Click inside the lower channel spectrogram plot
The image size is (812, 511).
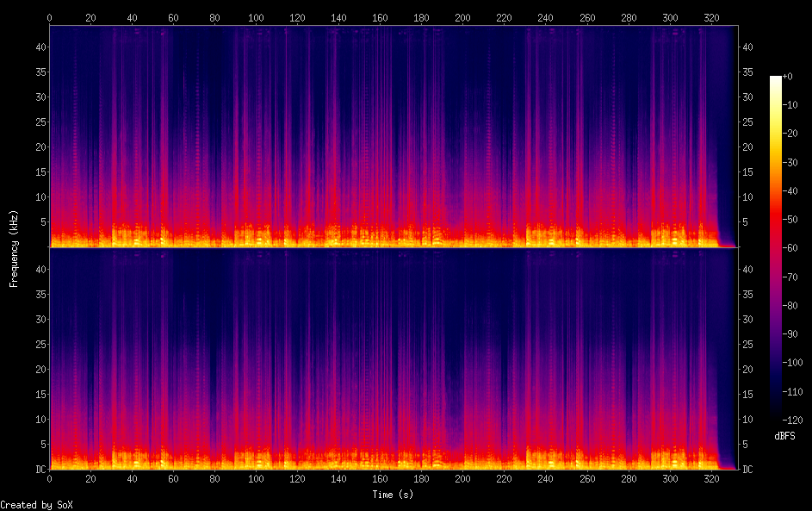click(394, 358)
